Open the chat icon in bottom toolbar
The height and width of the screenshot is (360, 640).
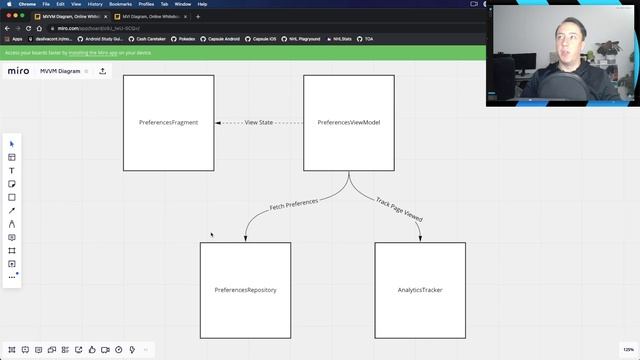(38, 350)
